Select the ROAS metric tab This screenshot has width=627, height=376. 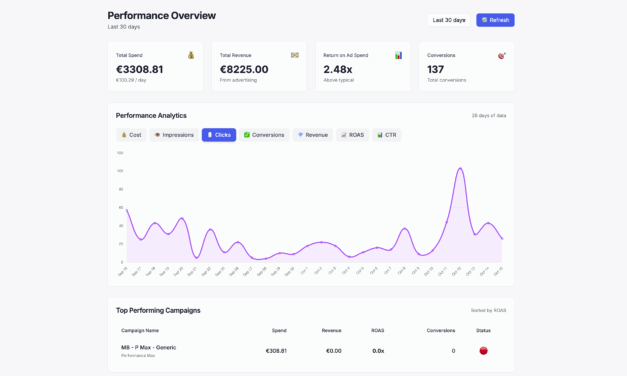click(x=352, y=135)
